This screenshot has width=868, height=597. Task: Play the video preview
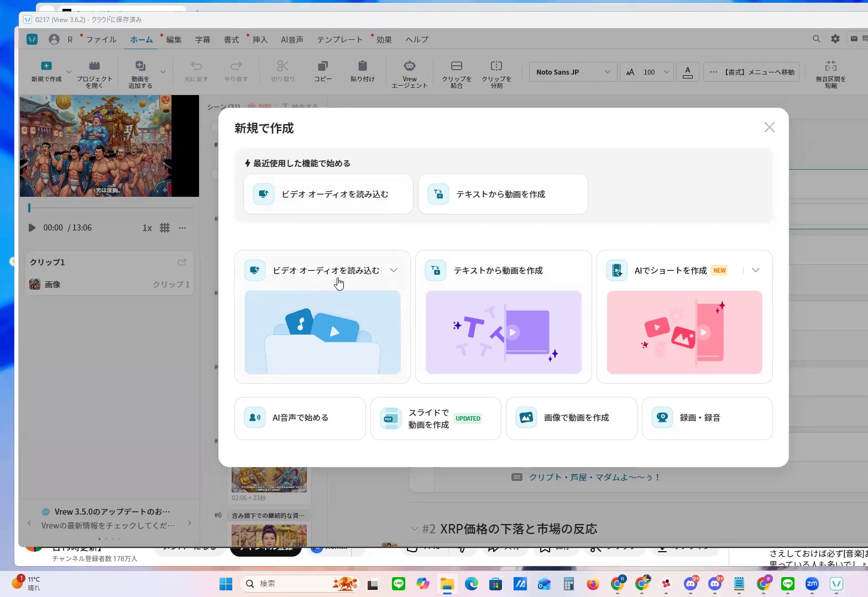coord(32,228)
